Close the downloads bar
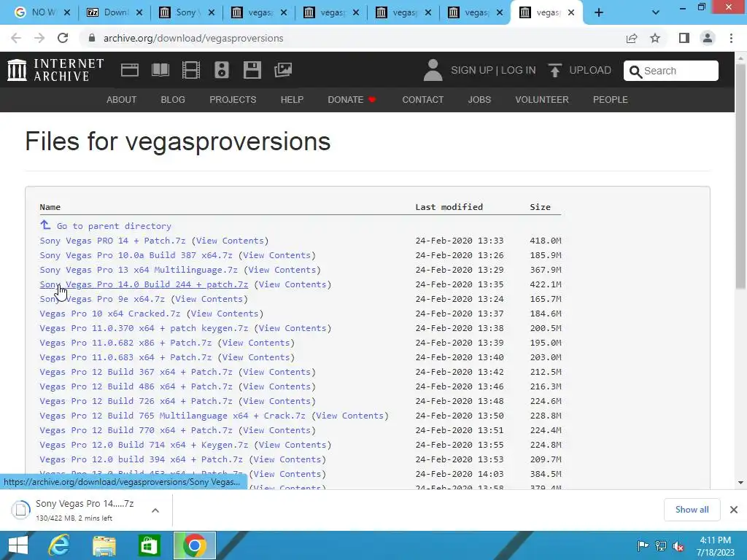Screen dimensions: 747x560 pos(734,510)
